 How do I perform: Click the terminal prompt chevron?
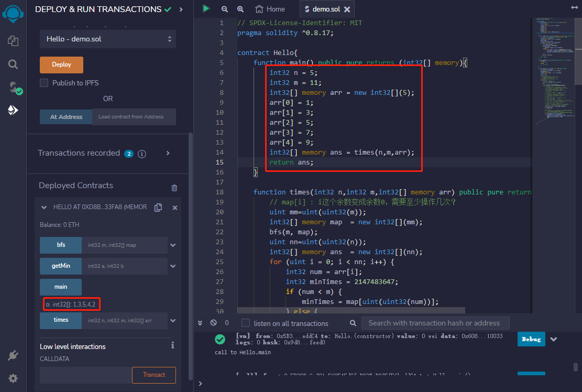(x=200, y=384)
